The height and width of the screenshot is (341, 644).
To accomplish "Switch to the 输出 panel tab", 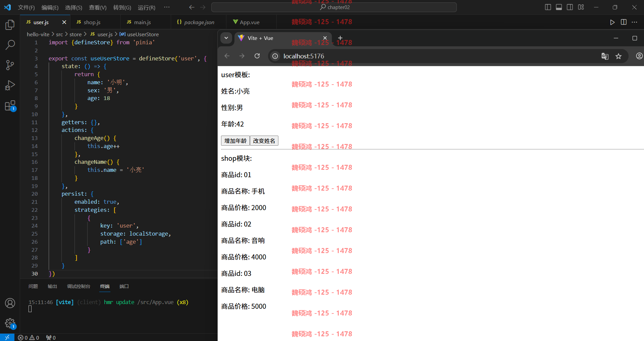I will pos(52,286).
